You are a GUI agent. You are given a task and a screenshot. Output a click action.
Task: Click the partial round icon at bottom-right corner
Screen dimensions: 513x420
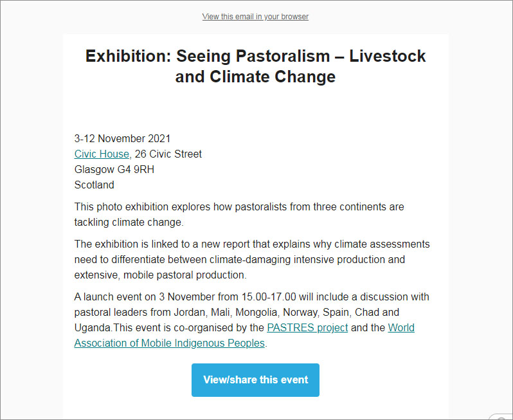(x=501, y=416)
